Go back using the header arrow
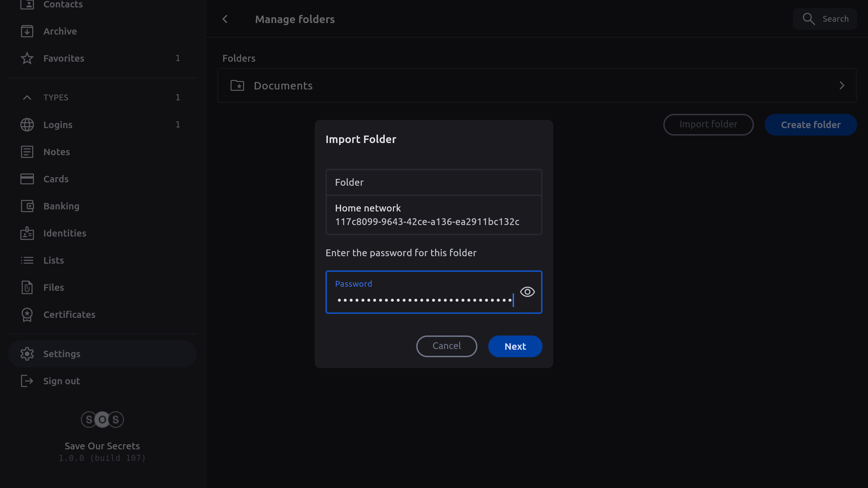The image size is (868, 488). point(225,19)
